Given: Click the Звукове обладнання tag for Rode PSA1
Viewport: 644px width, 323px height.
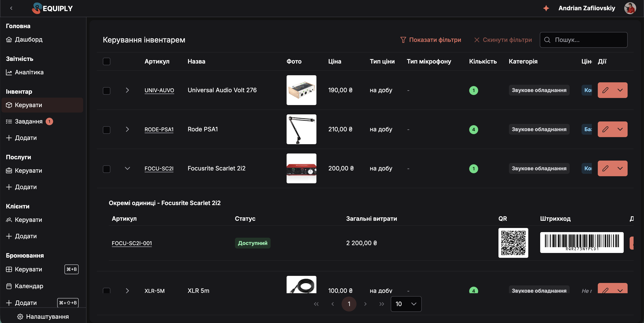Looking at the screenshot, I should [539, 129].
